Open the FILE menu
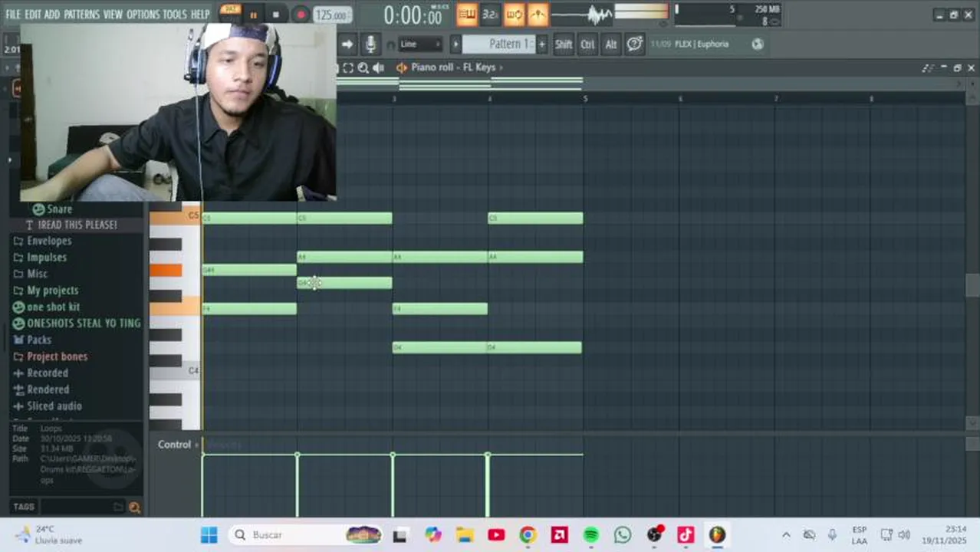This screenshot has height=552, width=980. 13,15
